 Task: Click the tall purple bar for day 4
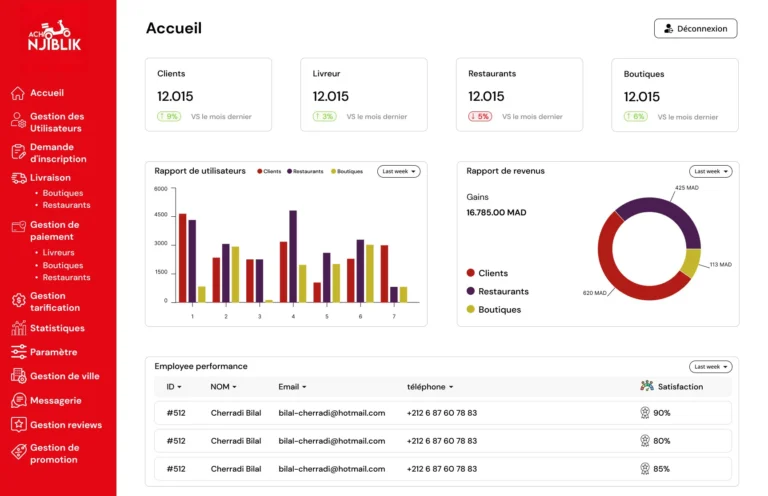(293, 256)
